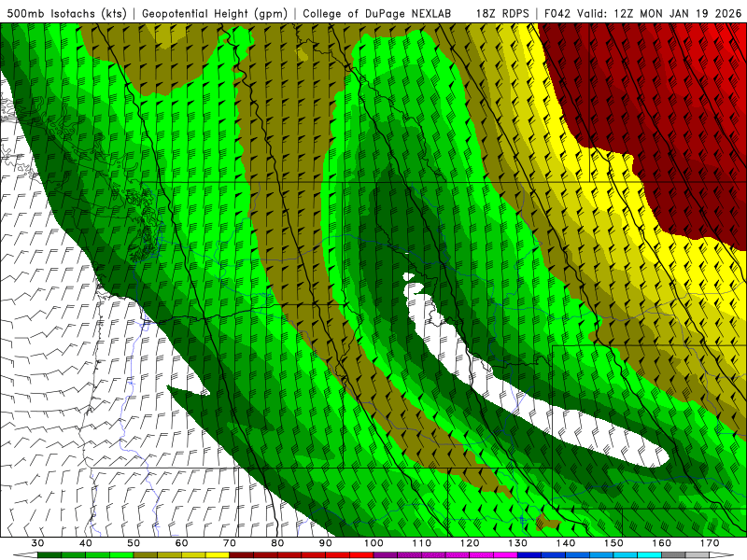Click the 'F042 Valid: 12Z MON JAN 19 2026' text

click(642, 13)
